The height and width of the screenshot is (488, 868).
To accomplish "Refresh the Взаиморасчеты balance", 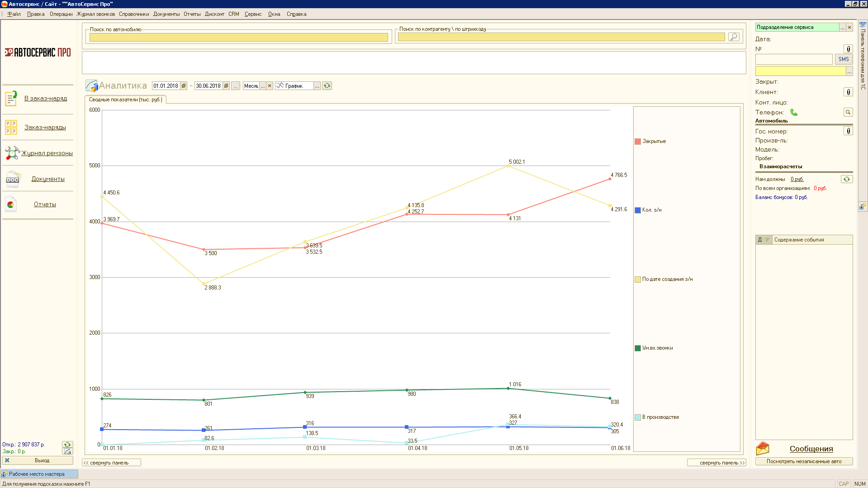I will [x=846, y=179].
